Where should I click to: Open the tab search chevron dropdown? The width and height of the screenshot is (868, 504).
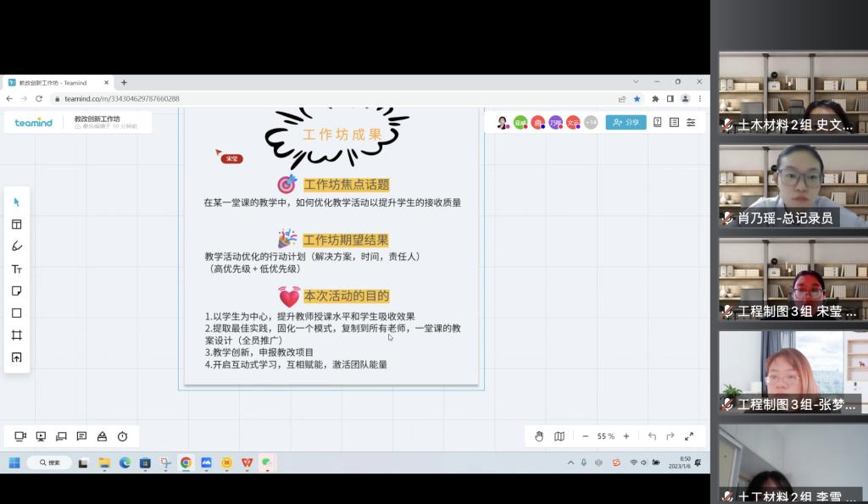(x=636, y=82)
